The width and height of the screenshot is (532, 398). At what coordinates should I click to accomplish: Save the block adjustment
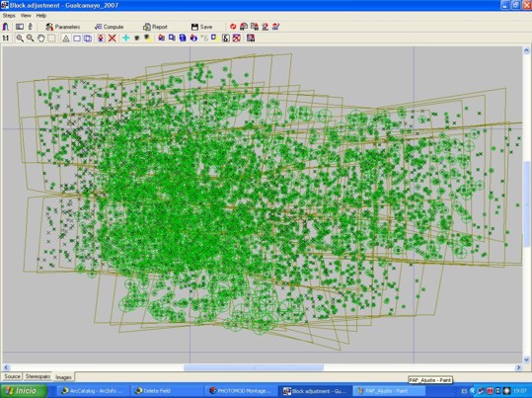coord(201,27)
